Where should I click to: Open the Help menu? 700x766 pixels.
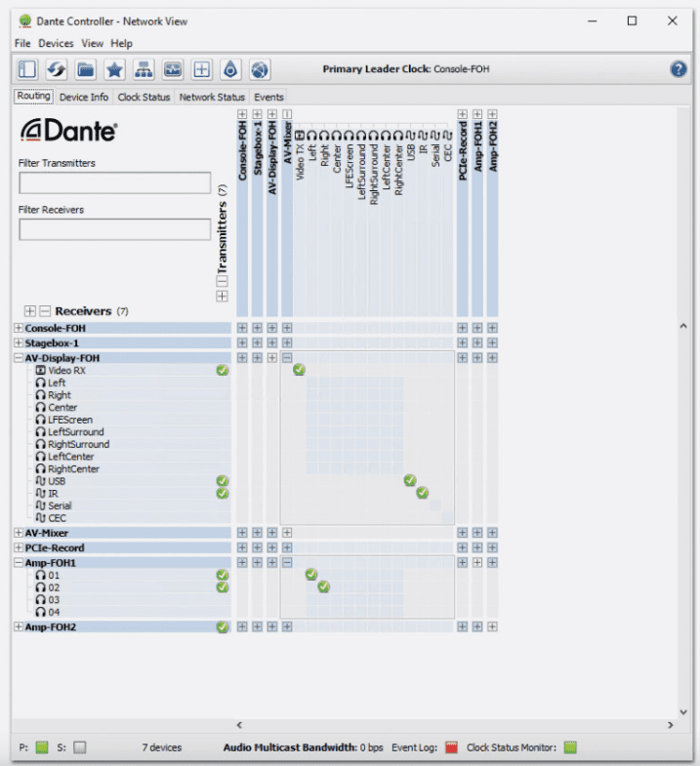(121, 43)
